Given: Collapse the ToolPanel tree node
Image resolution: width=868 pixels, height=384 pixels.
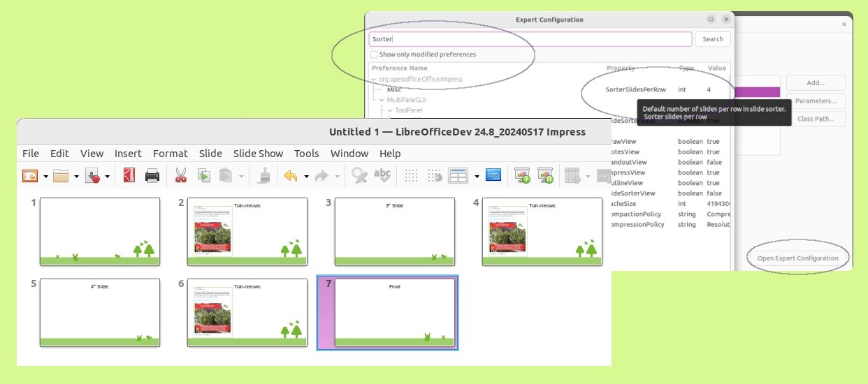Looking at the screenshot, I should point(390,110).
